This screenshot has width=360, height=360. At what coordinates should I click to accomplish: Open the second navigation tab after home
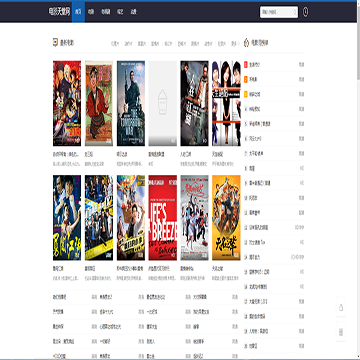106,12
